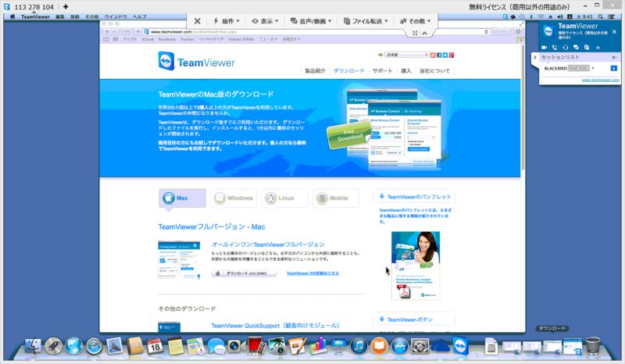Open remote Mac Apple menu
Image resolution: width=625 pixels, height=364 pixels.
click(12, 16)
